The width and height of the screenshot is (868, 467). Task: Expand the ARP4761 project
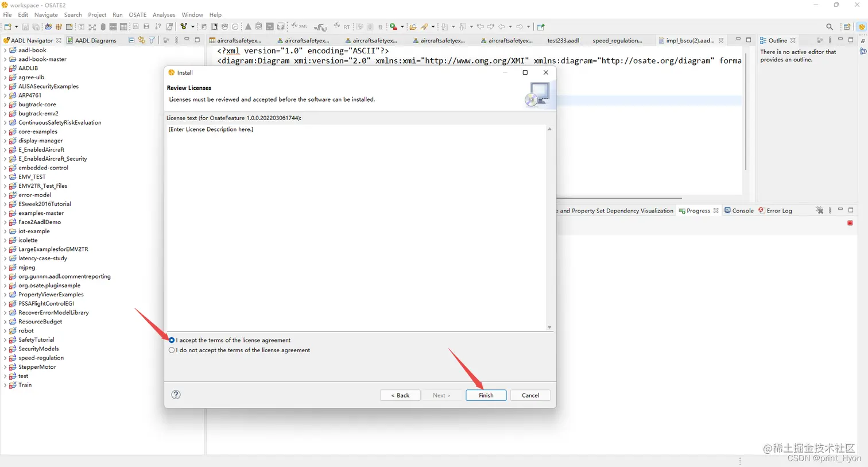[5, 95]
